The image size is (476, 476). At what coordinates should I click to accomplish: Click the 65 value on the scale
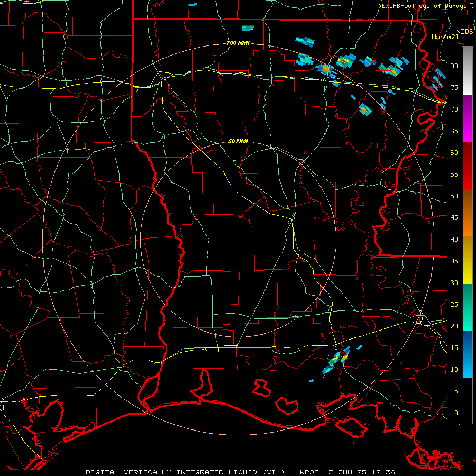454,131
